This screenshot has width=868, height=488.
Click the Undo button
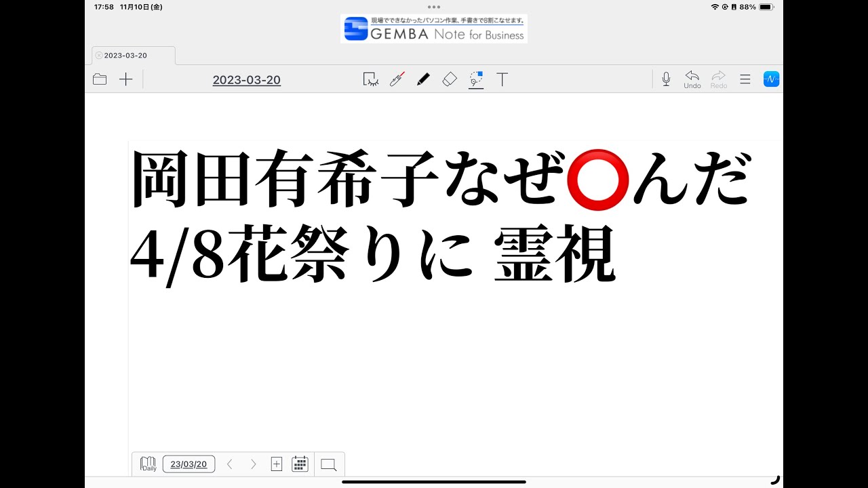tap(692, 79)
